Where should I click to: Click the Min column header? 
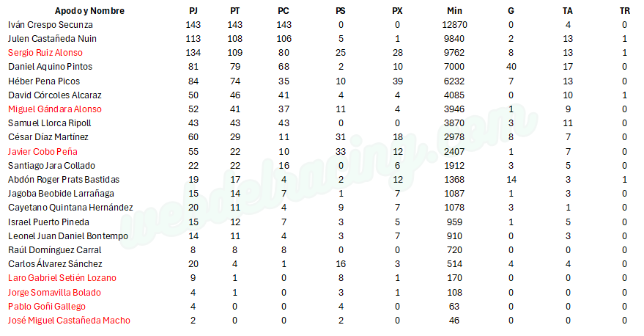[x=454, y=11]
